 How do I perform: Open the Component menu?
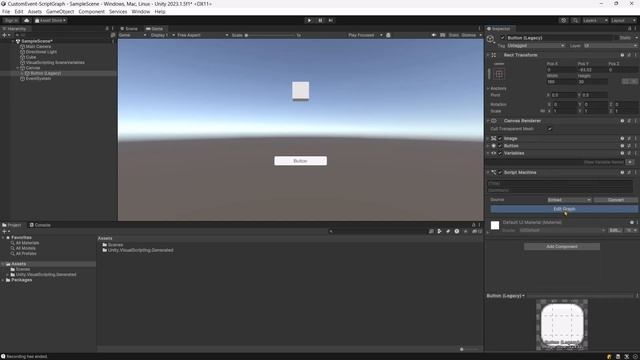[91, 11]
